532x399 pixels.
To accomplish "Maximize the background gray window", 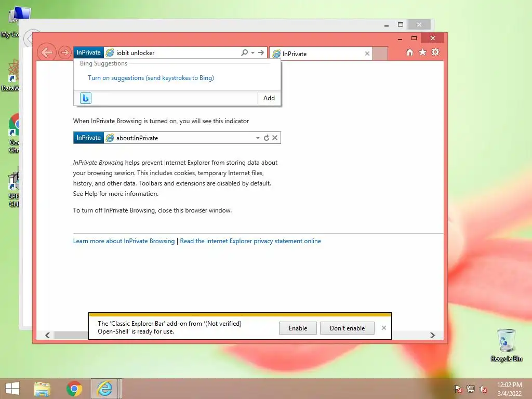I will (401, 24).
